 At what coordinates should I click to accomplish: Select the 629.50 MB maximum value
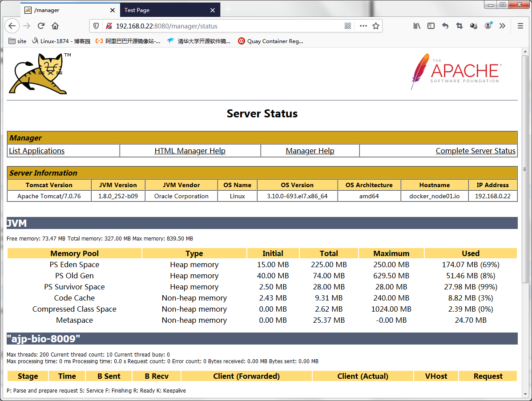point(391,276)
